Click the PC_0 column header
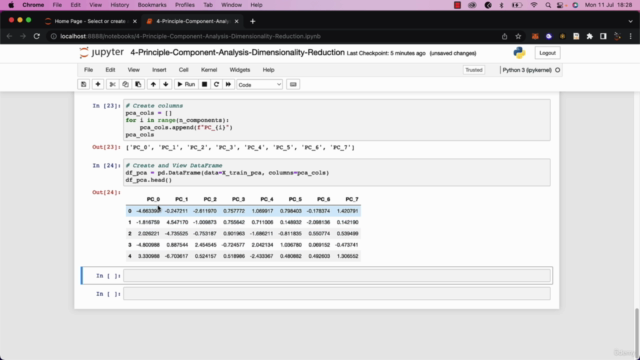Screen dimensions: 640x360 point(153,199)
